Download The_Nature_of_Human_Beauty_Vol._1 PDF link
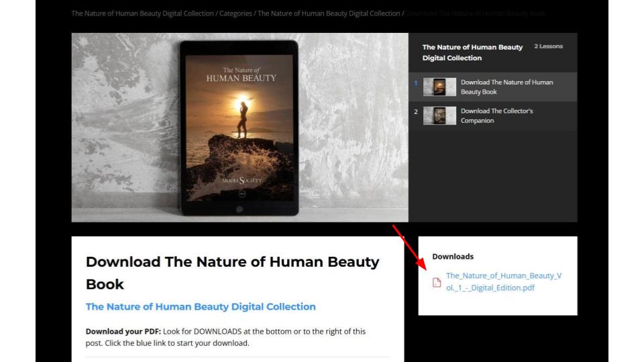Image resolution: width=644 pixels, height=362 pixels. 504,282
